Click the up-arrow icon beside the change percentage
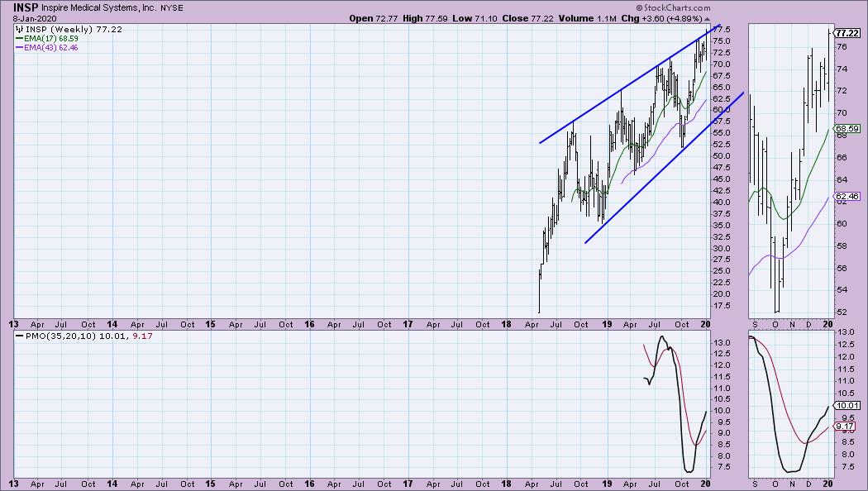868x491 pixels. [707, 19]
